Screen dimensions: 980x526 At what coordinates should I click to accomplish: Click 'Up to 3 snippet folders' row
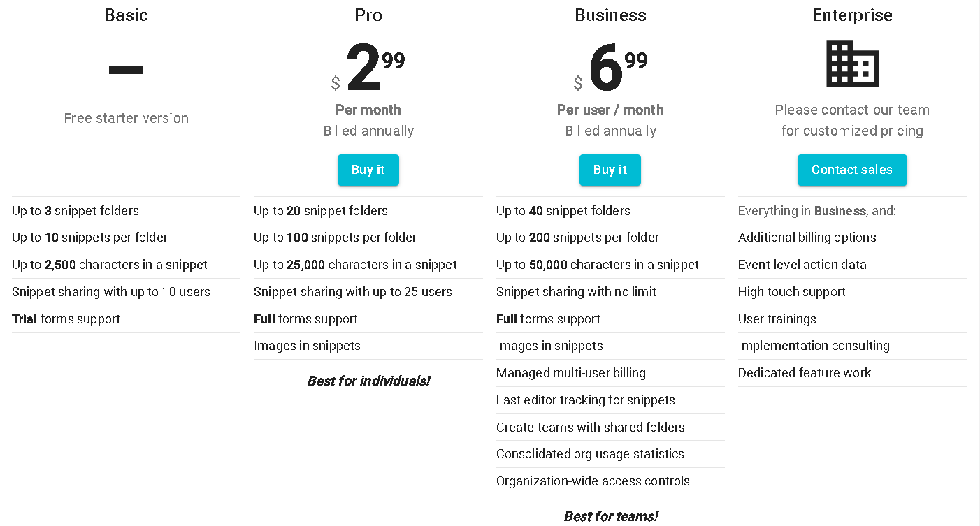point(75,211)
